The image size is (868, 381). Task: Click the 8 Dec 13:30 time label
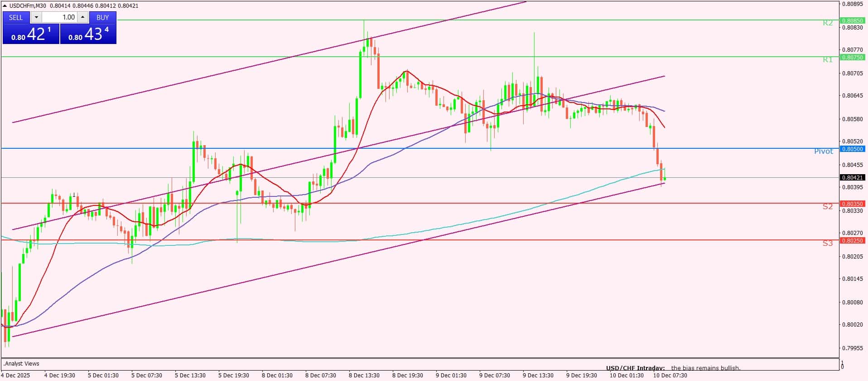(364, 375)
